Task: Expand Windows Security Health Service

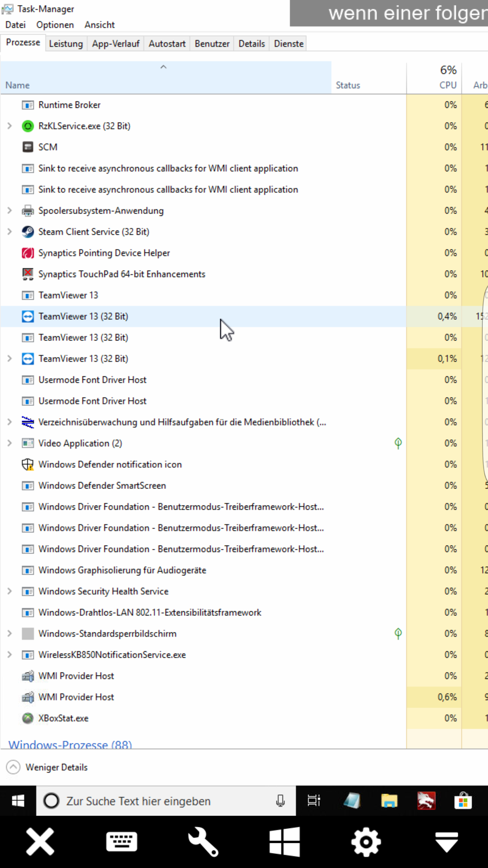Action: (x=9, y=591)
